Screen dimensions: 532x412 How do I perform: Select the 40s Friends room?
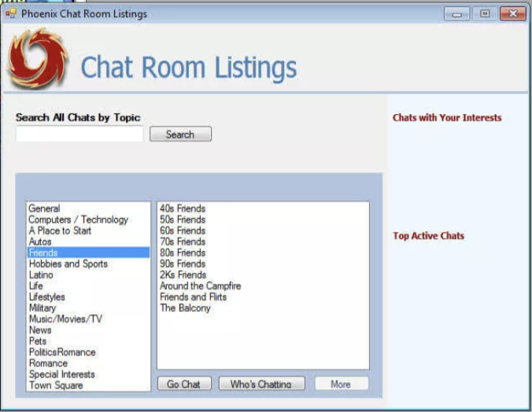[263, 208]
